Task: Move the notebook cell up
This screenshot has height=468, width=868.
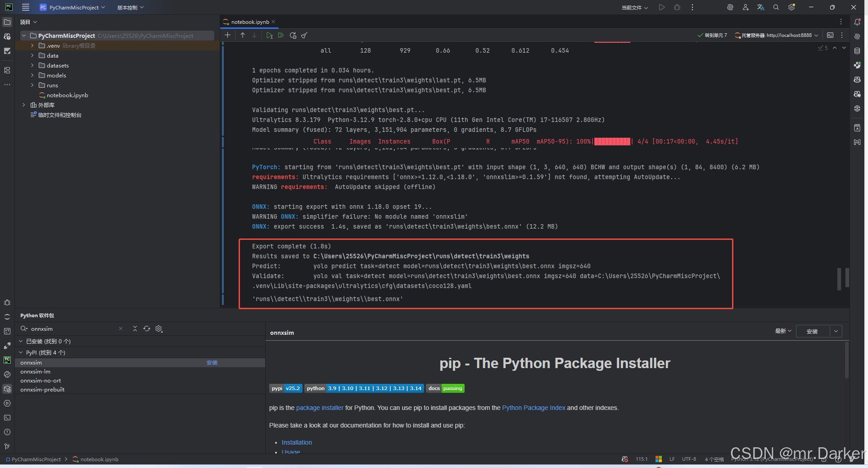Action: (243, 35)
